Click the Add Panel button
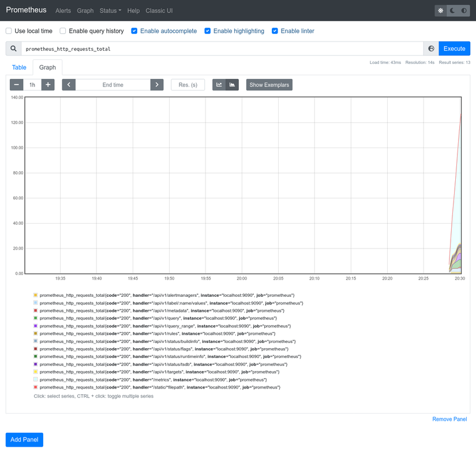 click(24, 440)
